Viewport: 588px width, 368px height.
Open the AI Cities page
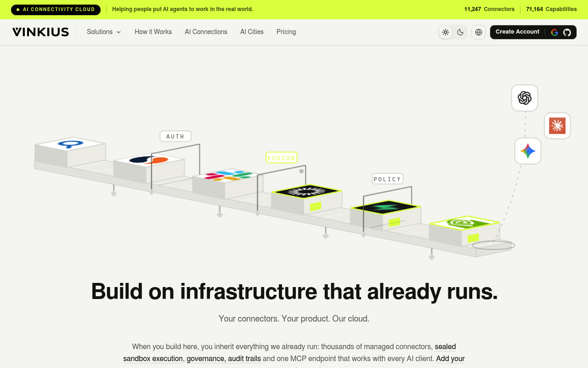point(252,32)
